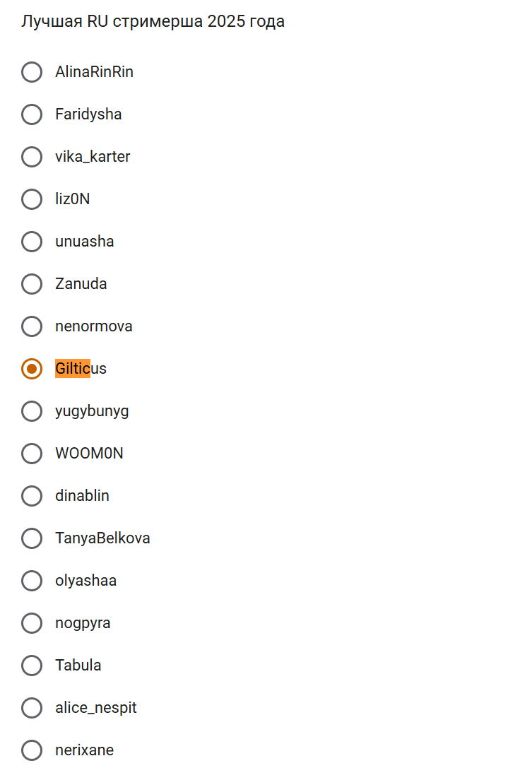Select the AlinaRinRin radio option
The height and width of the screenshot is (780, 532).
pyautogui.click(x=32, y=72)
